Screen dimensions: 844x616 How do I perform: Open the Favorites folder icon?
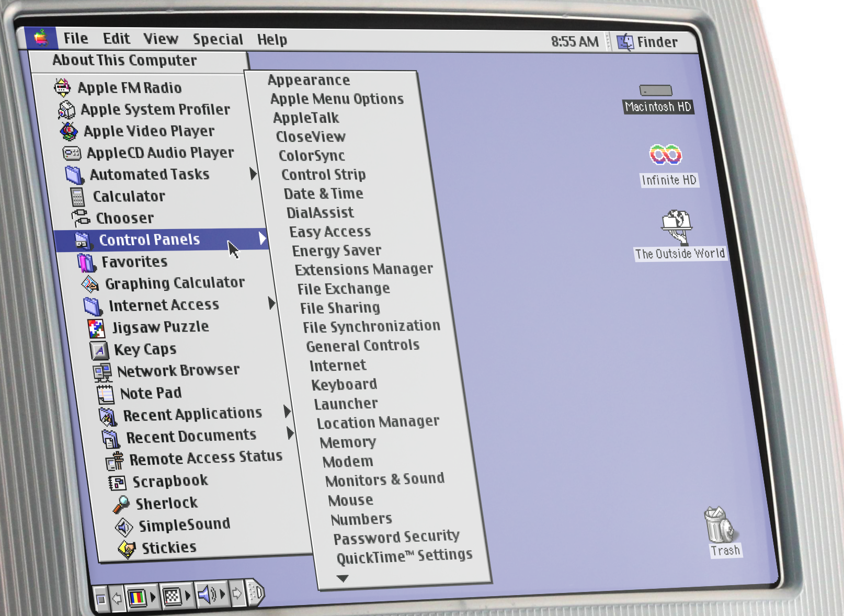point(86,262)
